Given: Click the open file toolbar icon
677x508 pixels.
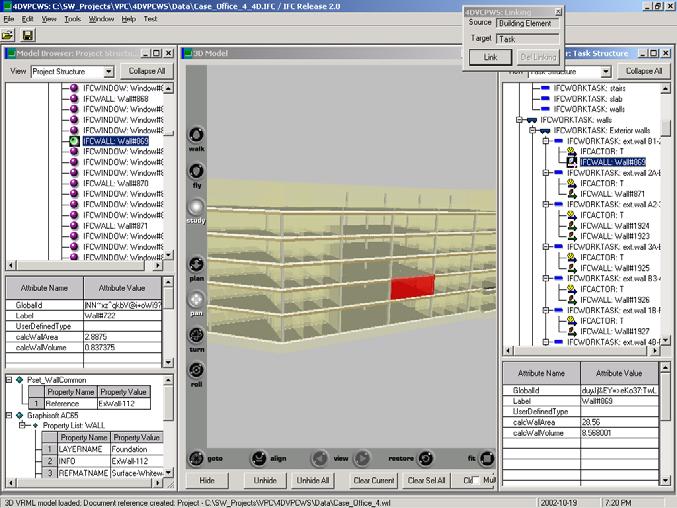Looking at the screenshot, I should (x=7, y=35).
